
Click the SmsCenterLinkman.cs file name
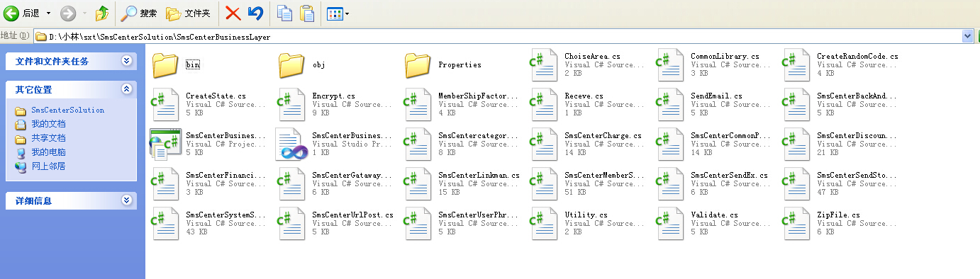click(479, 175)
